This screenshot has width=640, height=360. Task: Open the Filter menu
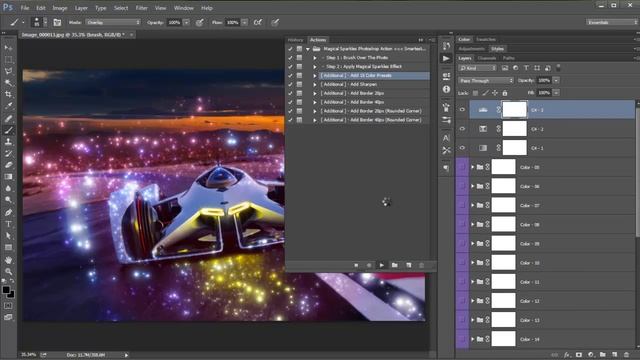tap(141, 8)
